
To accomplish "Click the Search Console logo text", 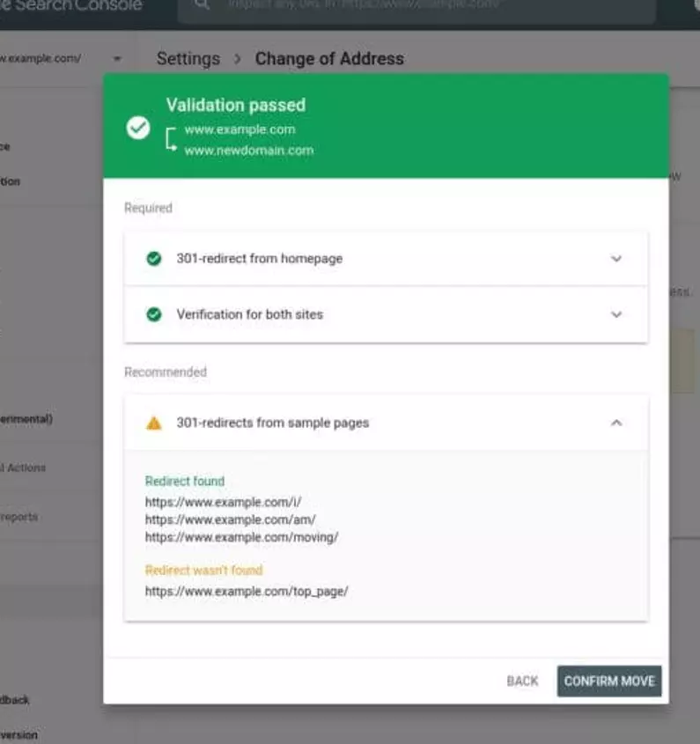I will point(71,4).
